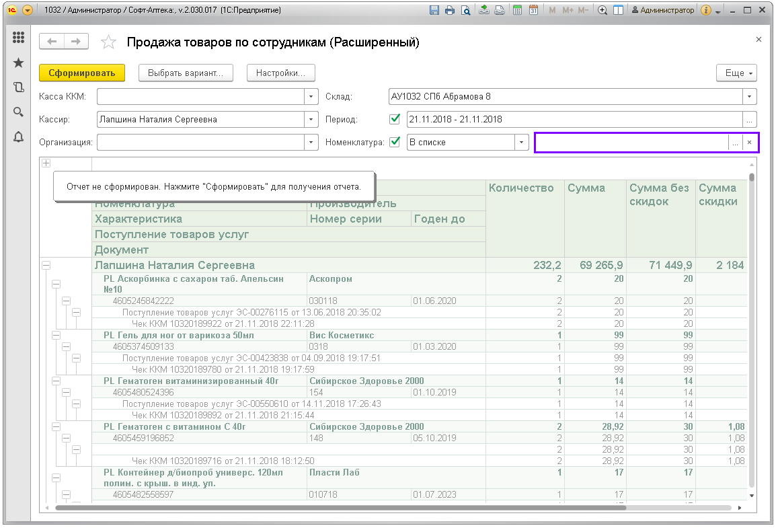778x532 pixels.
Task: Click the horizontal scrollbar of the report
Action: (x=336, y=508)
